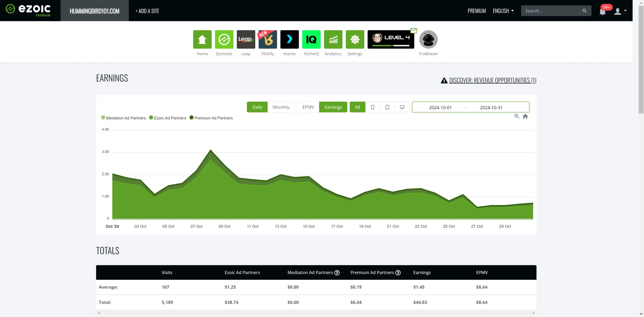This screenshot has width=644, height=317.
Task: Open Discover: Revenue Opportunities link
Action: 493,80
